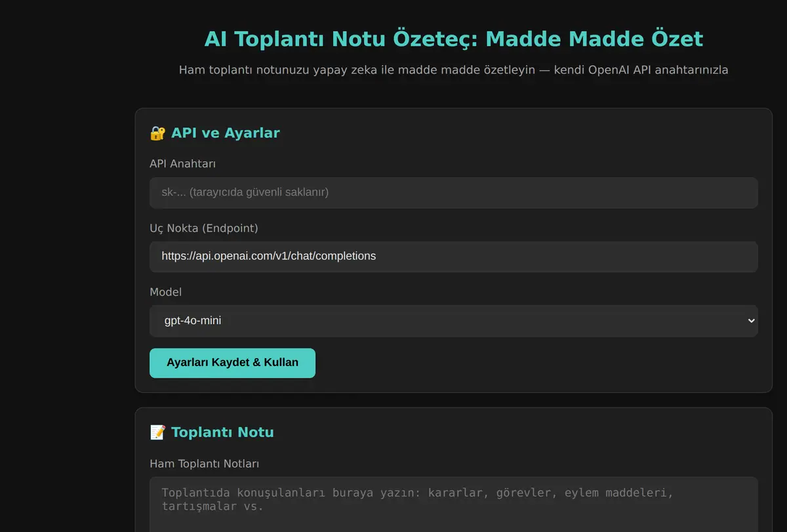This screenshot has width=787, height=532.
Task: Click the Ham Toplantı Notları label
Action: click(x=205, y=464)
